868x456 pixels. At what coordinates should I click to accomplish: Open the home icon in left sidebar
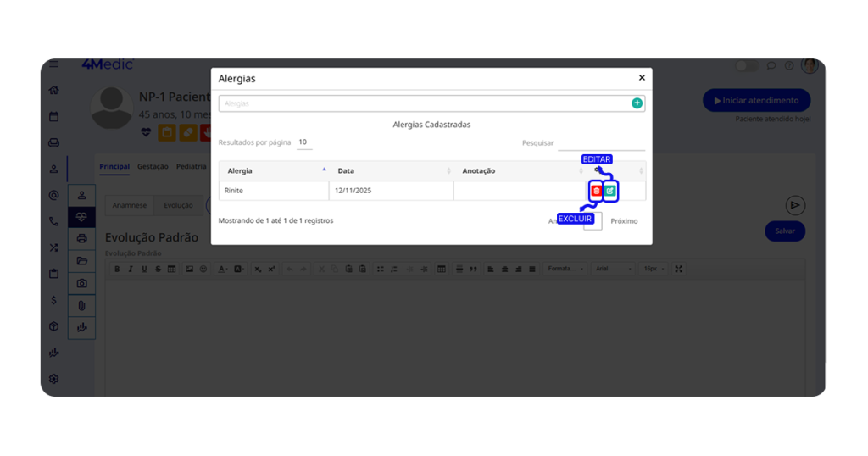point(54,91)
